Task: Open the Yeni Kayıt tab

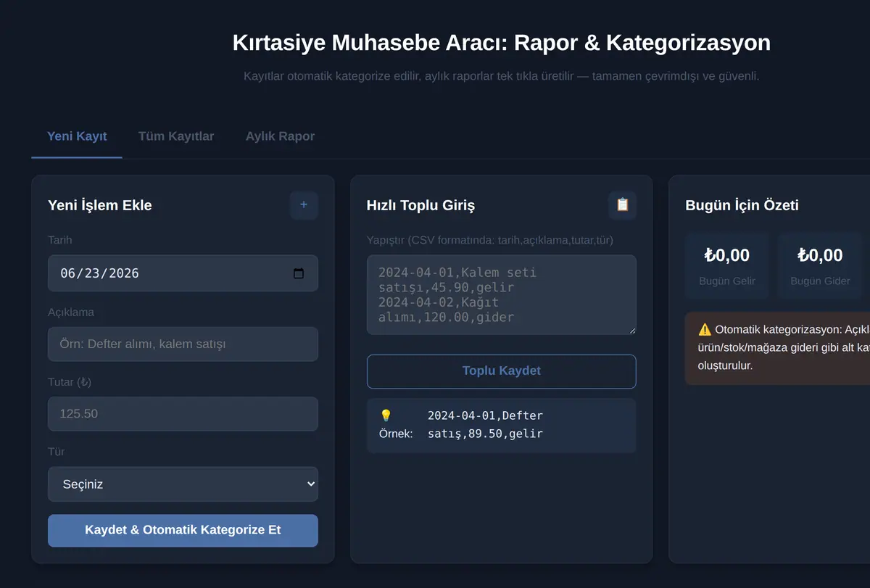Action: pos(77,136)
